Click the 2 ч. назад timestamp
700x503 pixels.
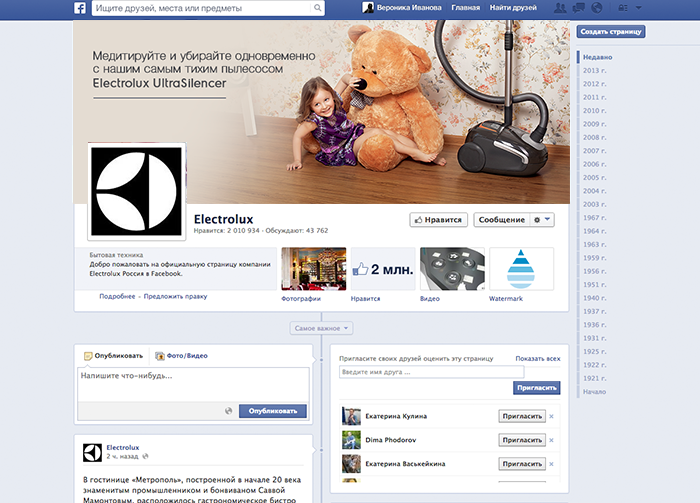[122, 457]
